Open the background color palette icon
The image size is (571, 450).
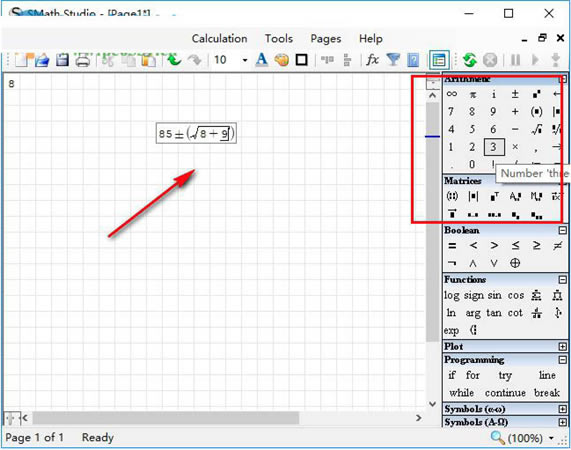point(281,60)
